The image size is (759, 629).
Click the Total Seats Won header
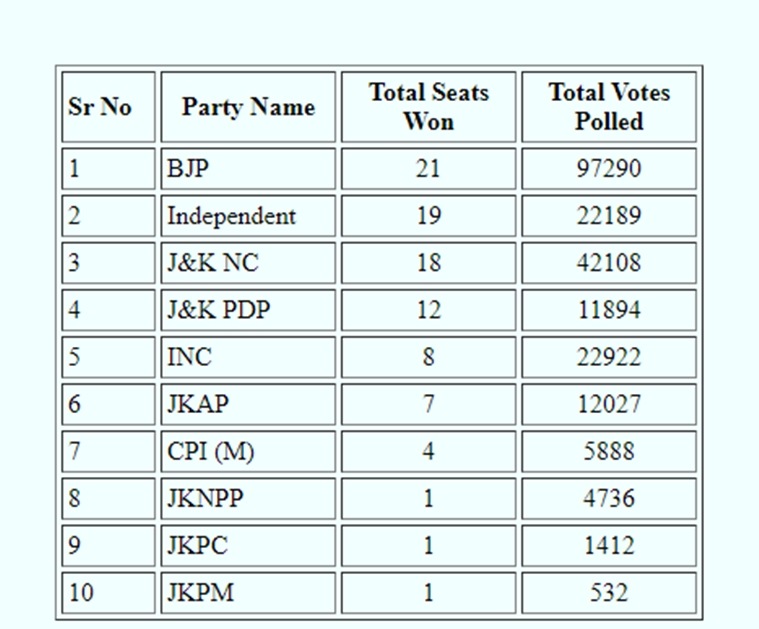click(x=428, y=107)
